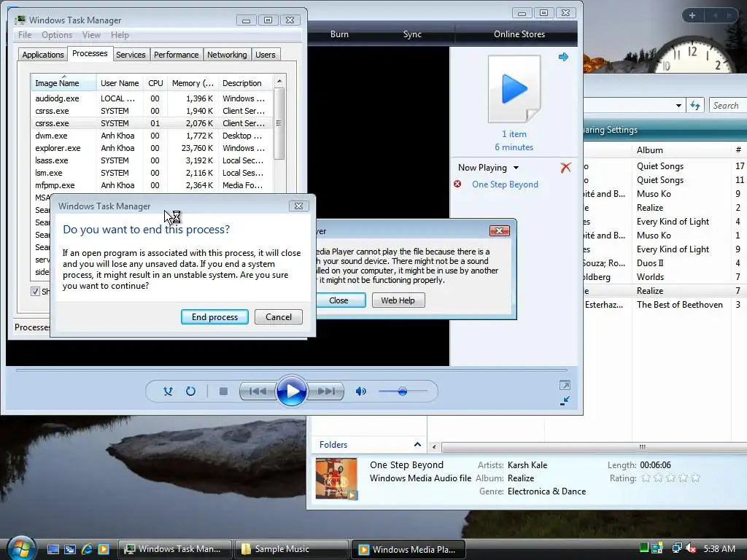Switch to compact mode icon
This screenshot has width=747, height=560.
click(x=565, y=401)
